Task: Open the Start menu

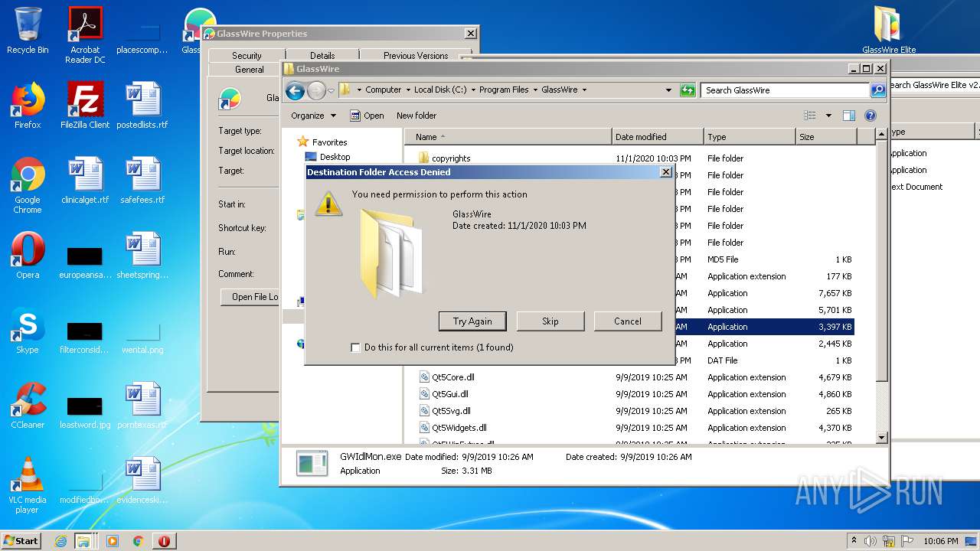Action: 21,541
